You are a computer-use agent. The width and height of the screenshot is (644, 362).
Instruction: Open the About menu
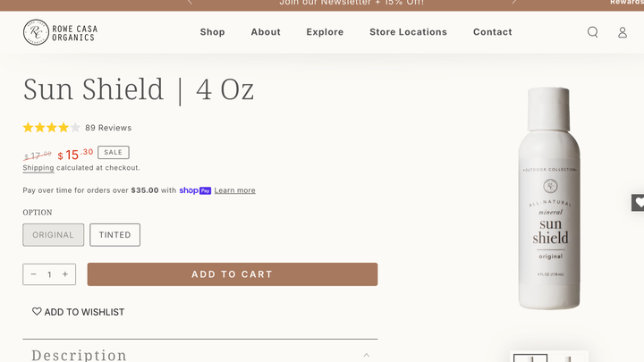266,32
